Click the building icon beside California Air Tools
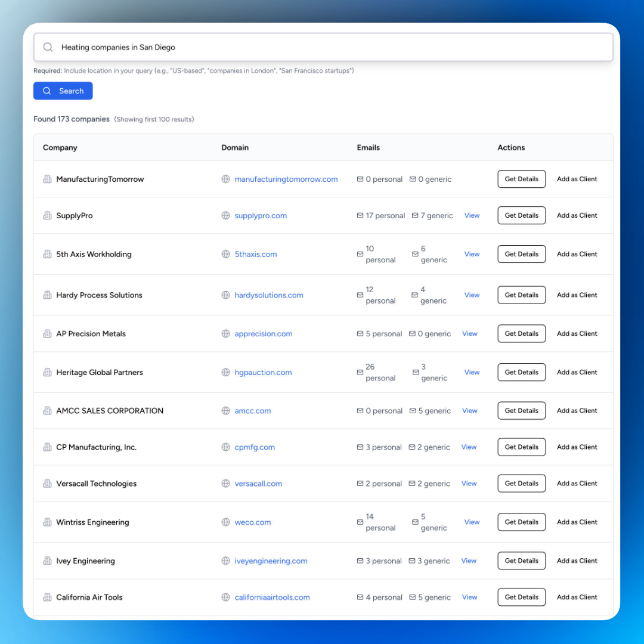Viewport: 644px width, 644px height. tap(48, 597)
